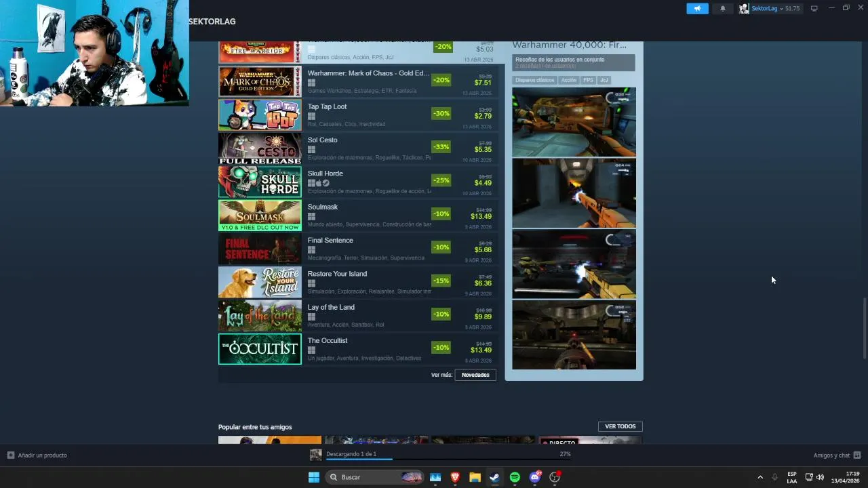Viewport: 868px width, 488px height.
Task: Open the third Fire Warrior screenshot
Action: pyautogui.click(x=574, y=264)
